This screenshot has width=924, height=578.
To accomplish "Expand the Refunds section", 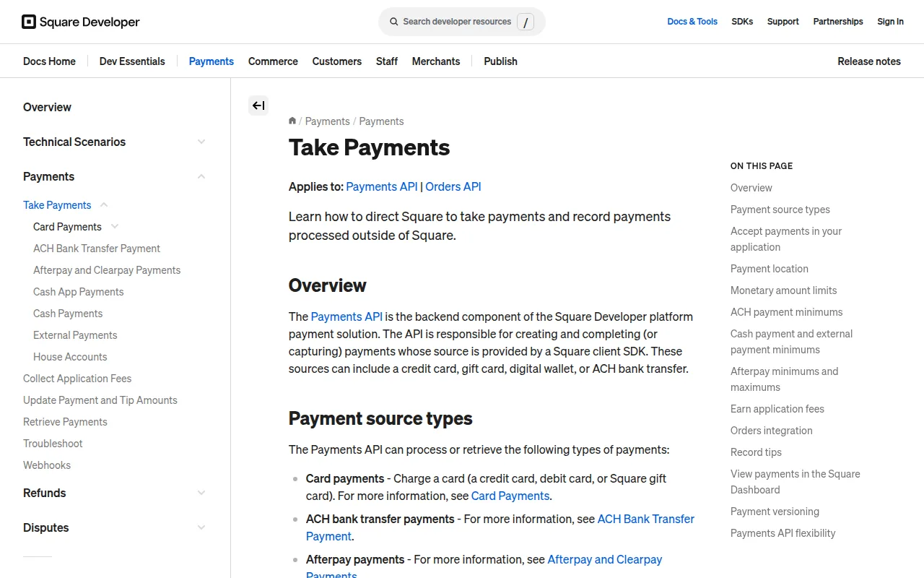I will [x=201, y=493].
